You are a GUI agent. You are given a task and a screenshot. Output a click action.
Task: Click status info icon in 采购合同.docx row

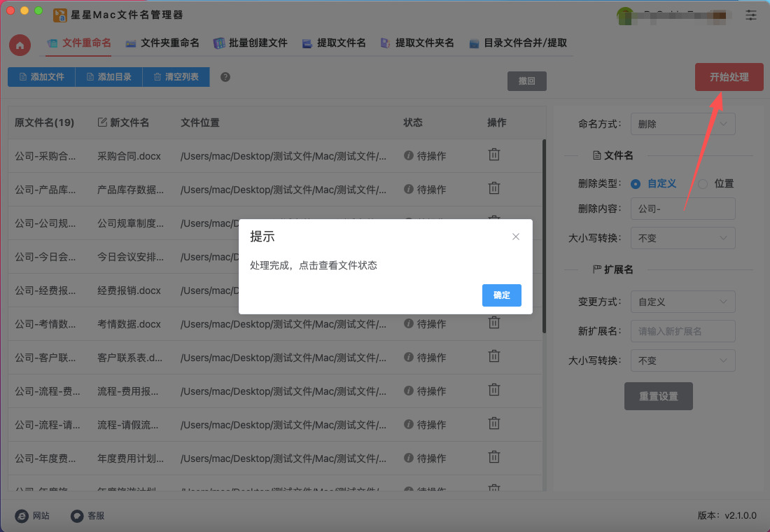pyautogui.click(x=409, y=155)
